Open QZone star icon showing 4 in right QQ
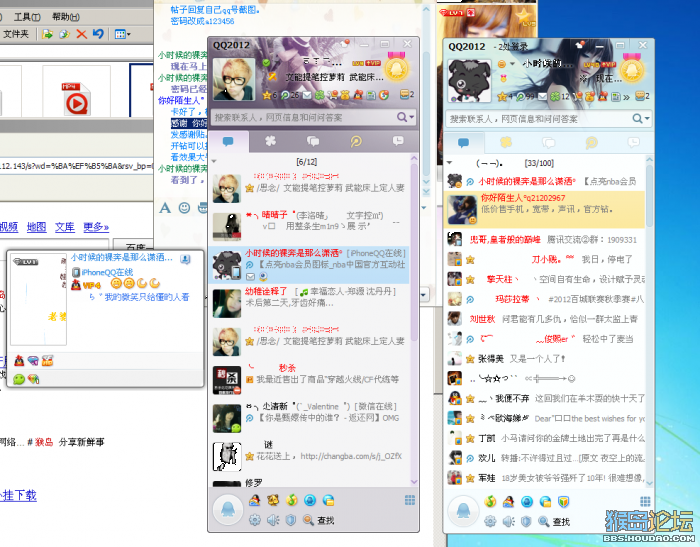700x547 pixels. pyautogui.click(x=502, y=96)
